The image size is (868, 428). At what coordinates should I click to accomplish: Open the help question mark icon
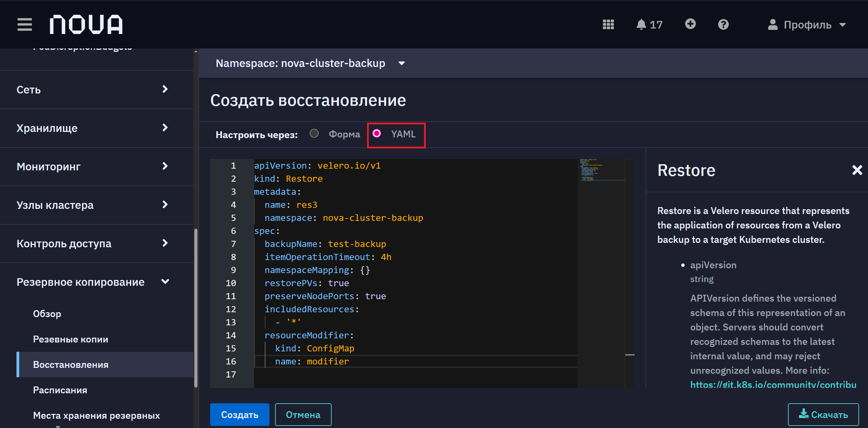[x=723, y=24]
